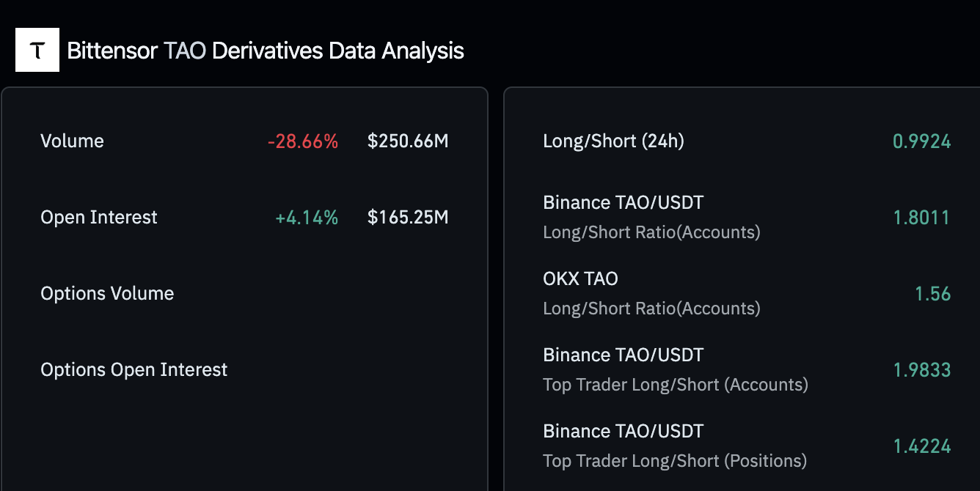Click the $250.66M volume figure
The image size is (980, 491).
(x=408, y=141)
